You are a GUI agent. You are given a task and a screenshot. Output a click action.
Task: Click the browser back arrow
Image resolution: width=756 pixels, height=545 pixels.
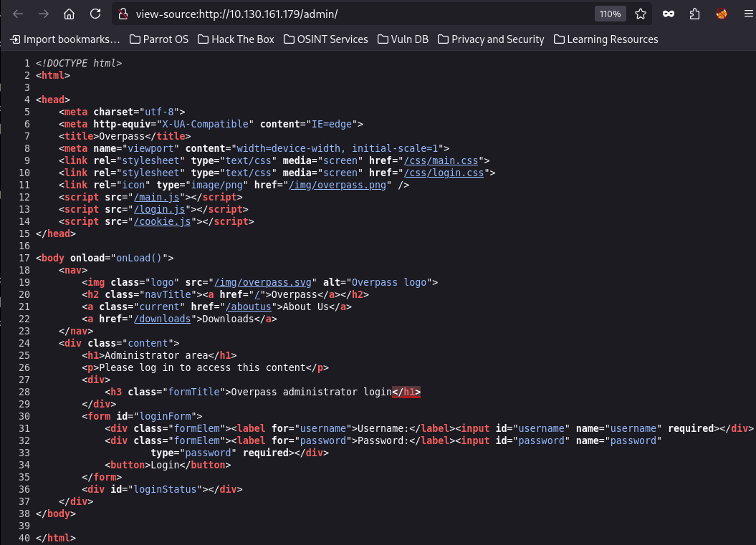(18, 14)
